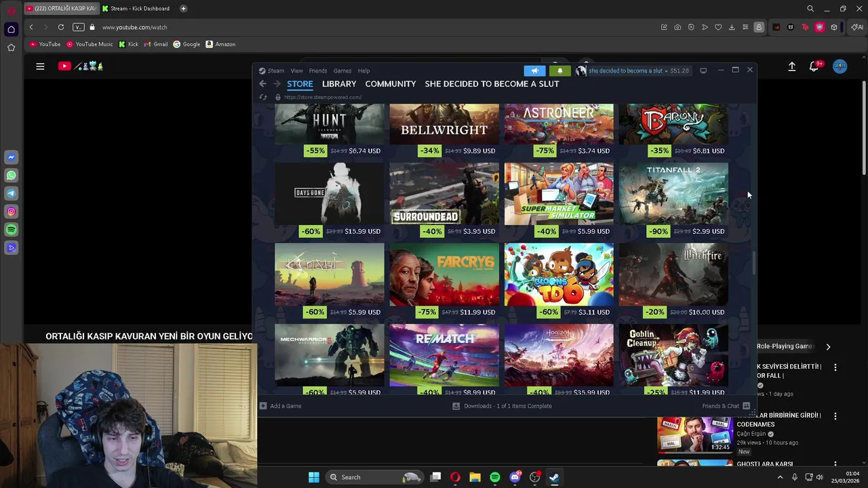Screen dimensions: 868x488
Task: Open the View menu in Steam
Action: (296, 70)
